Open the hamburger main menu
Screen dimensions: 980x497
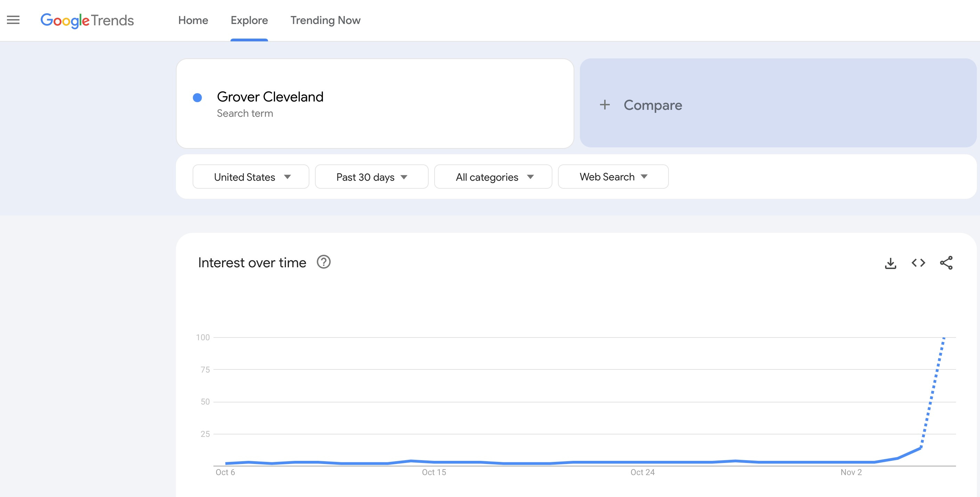click(x=13, y=20)
